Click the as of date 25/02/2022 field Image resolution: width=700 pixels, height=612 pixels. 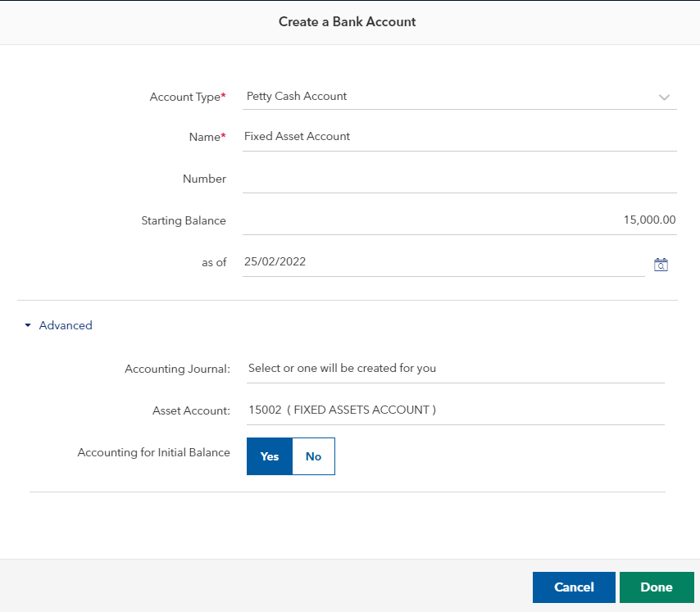(443, 263)
